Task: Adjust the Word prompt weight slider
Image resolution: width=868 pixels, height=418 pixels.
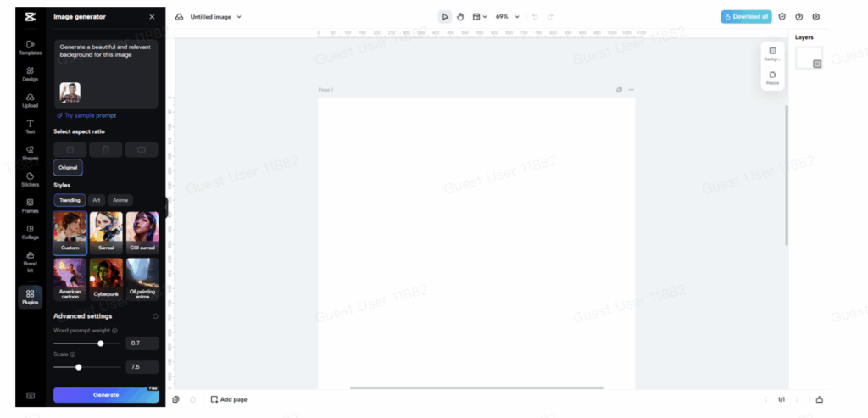Action: [x=101, y=343]
